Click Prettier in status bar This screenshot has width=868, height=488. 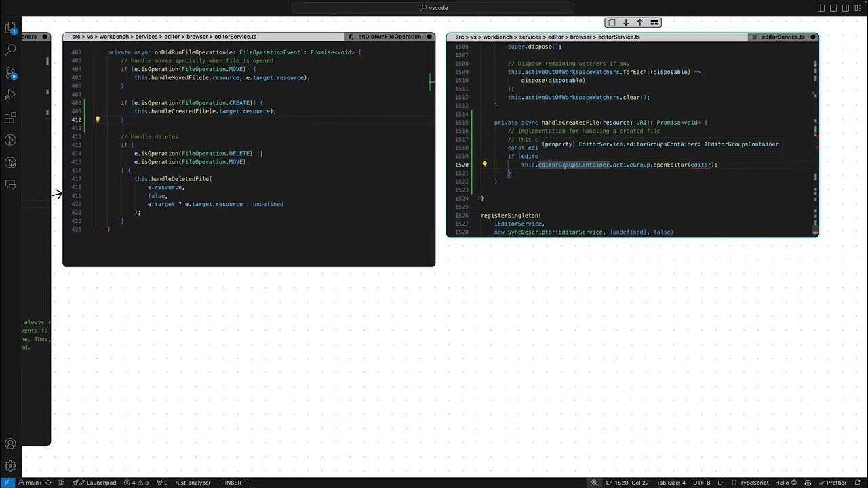[x=832, y=483]
